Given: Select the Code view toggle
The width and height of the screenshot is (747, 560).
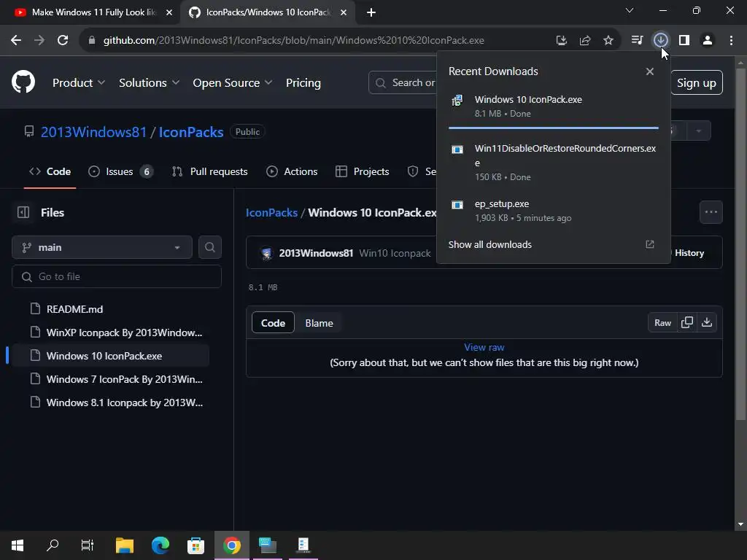Looking at the screenshot, I should point(273,323).
